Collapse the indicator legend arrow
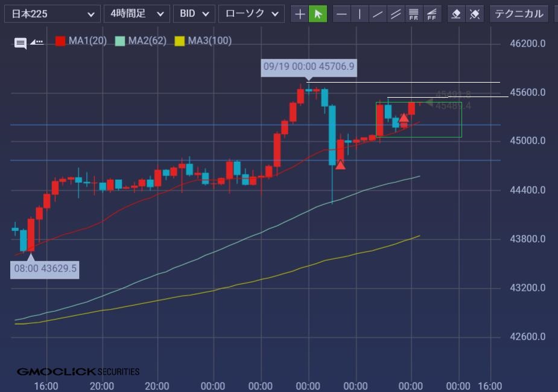This screenshot has height=392, width=558. 37,42
